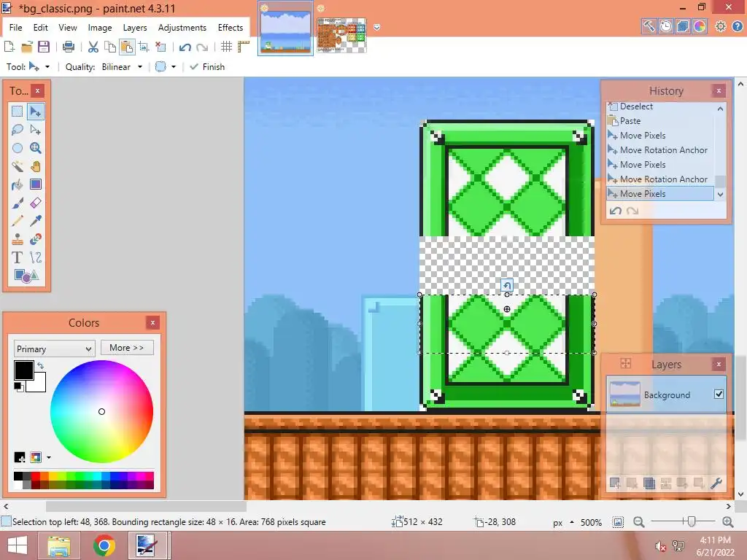The height and width of the screenshot is (560, 747).
Task: Open the Quality Bilinear dropdown
Action: click(139, 66)
